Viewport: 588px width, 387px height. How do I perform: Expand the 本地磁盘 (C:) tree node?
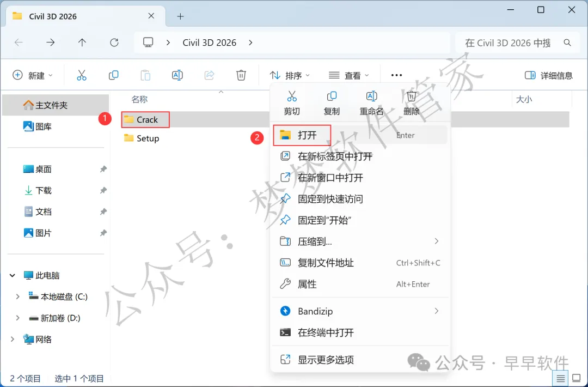17,297
